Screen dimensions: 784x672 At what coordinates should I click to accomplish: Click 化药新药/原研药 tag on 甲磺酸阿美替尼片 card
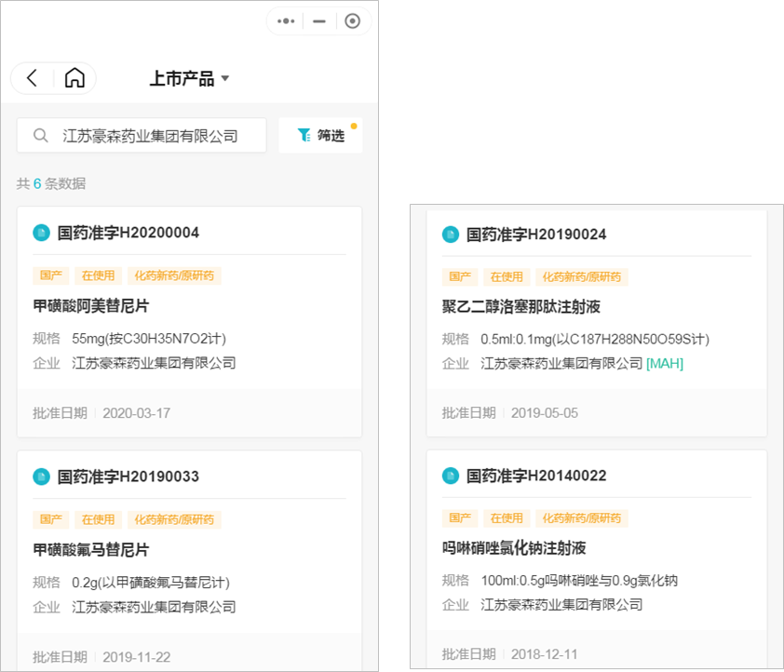tap(174, 276)
